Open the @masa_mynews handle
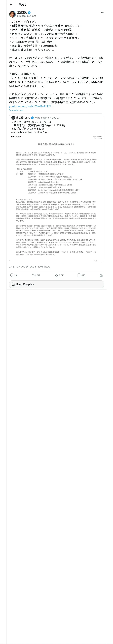 click(26, 16)
